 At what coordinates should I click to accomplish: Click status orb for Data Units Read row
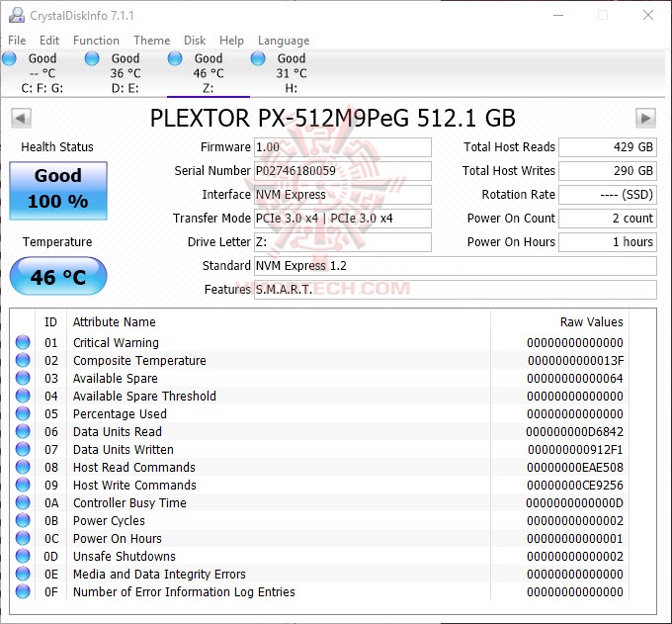23,431
